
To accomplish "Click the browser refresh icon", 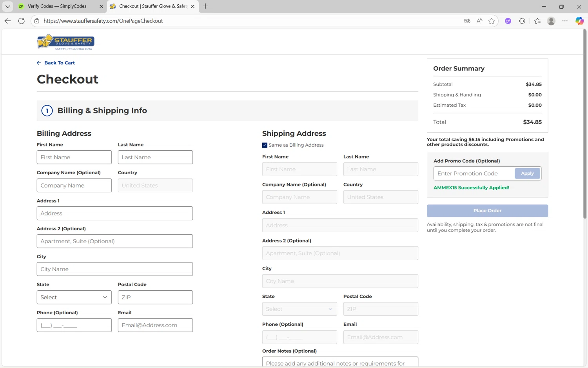I will (x=22, y=21).
